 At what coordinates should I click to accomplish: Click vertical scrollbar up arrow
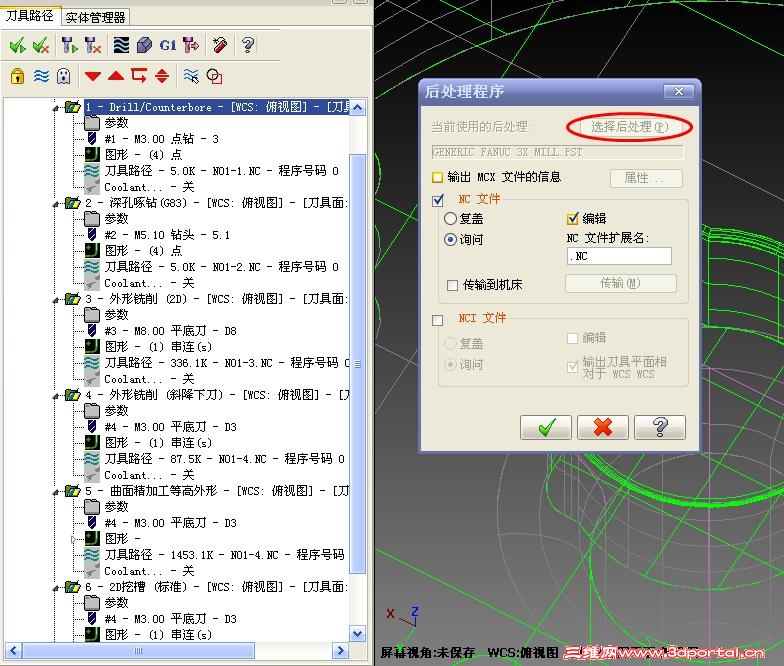(x=358, y=107)
